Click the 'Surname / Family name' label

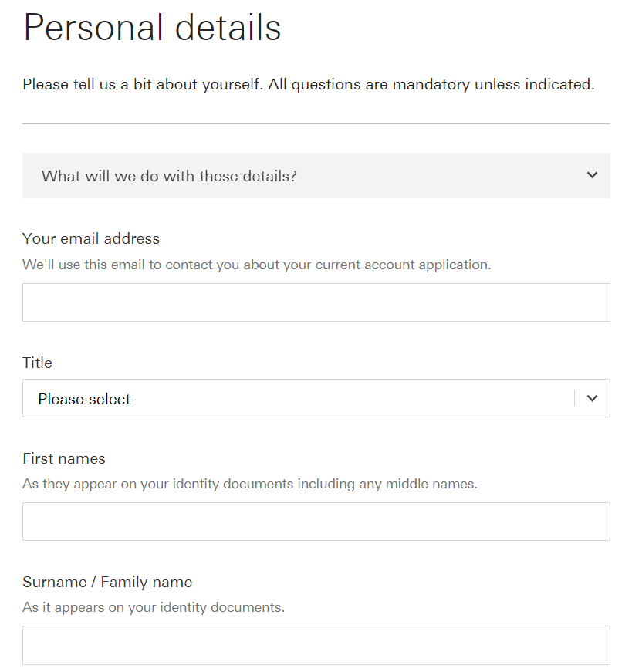coord(107,582)
